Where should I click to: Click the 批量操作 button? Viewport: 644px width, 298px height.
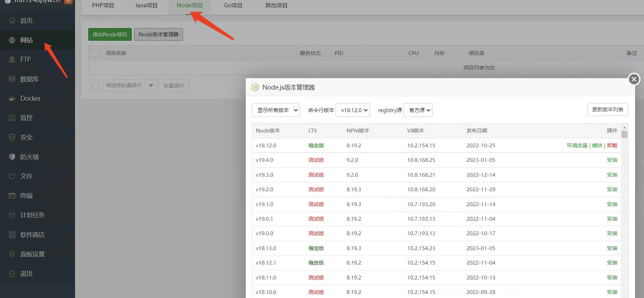(174, 85)
